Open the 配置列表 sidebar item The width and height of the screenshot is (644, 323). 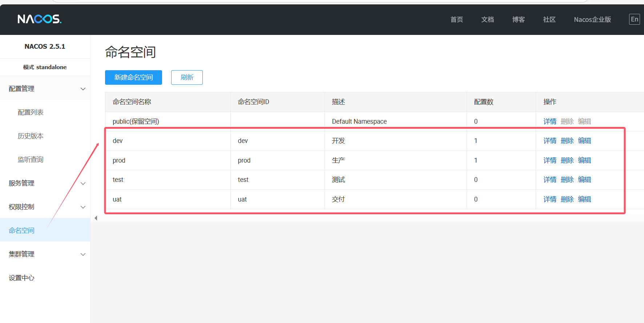tap(31, 112)
